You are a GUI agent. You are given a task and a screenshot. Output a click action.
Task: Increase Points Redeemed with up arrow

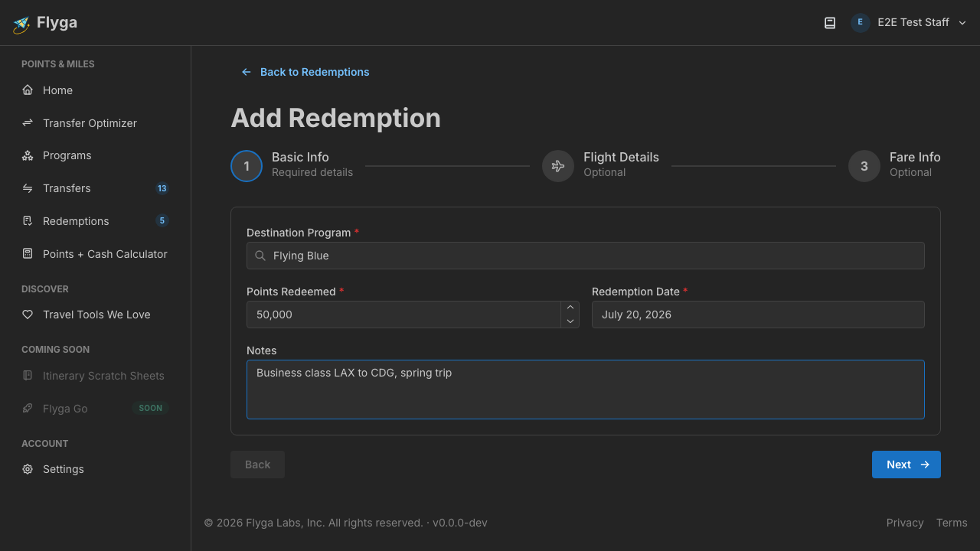click(570, 308)
